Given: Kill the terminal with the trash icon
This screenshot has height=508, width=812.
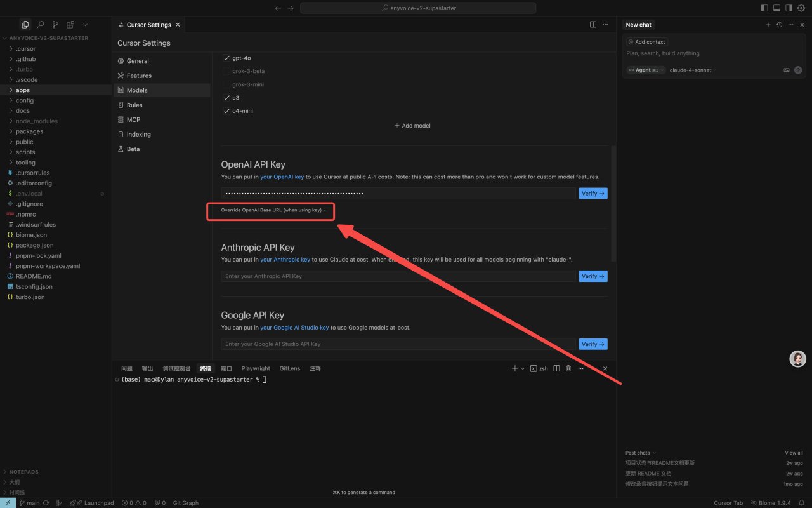Looking at the screenshot, I should point(568,368).
